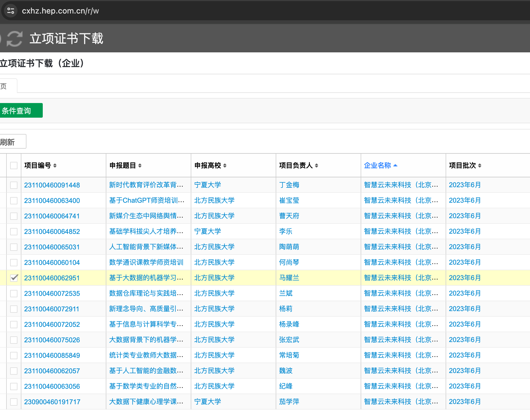Click project leader 崔宝莹
The image size is (530, 420).
pyautogui.click(x=289, y=200)
